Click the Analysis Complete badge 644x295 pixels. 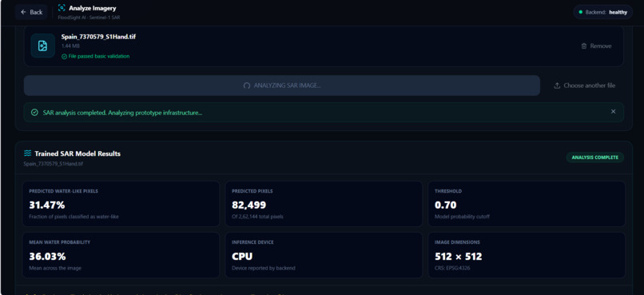(594, 157)
